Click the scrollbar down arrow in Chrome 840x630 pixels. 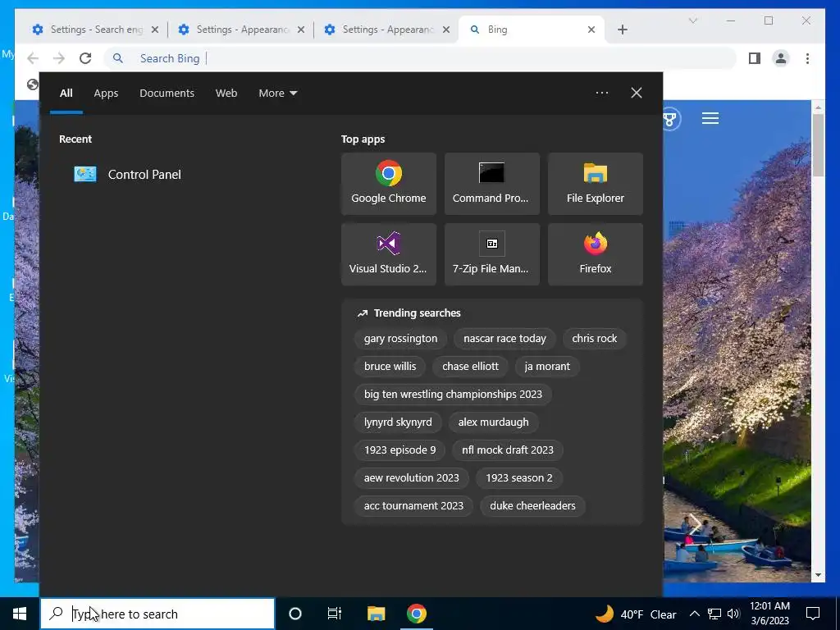pyautogui.click(x=818, y=575)
